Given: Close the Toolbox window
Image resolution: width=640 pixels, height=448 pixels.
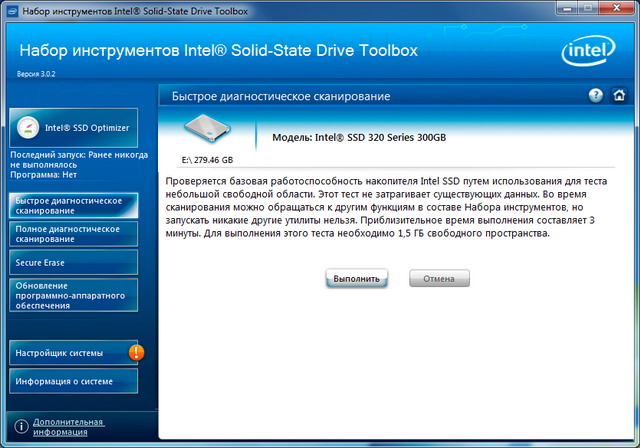Looking at the screenshot, I should [617, 8].
